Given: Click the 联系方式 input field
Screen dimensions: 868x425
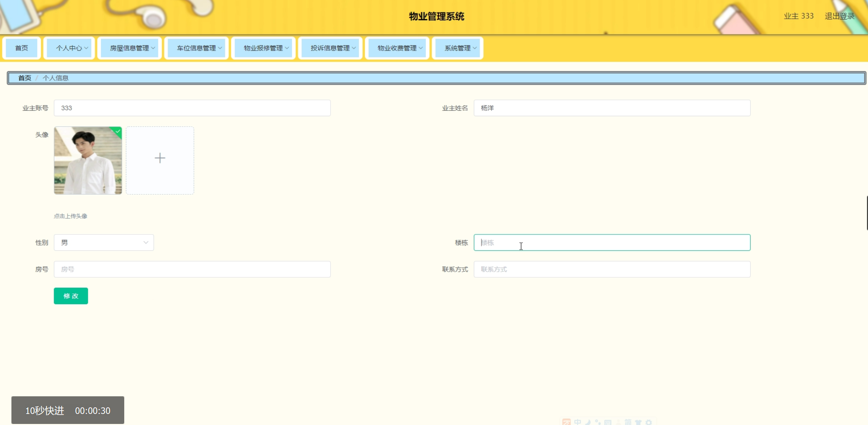Looking at the screenshot, I should click(612, 269).
